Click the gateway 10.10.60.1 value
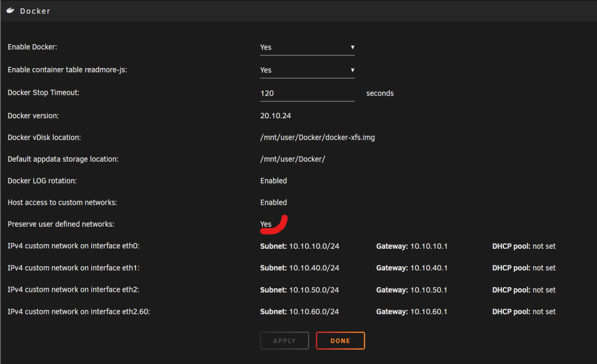The height and width of the screenshot is (364, 597). click(x=429, y=312)
